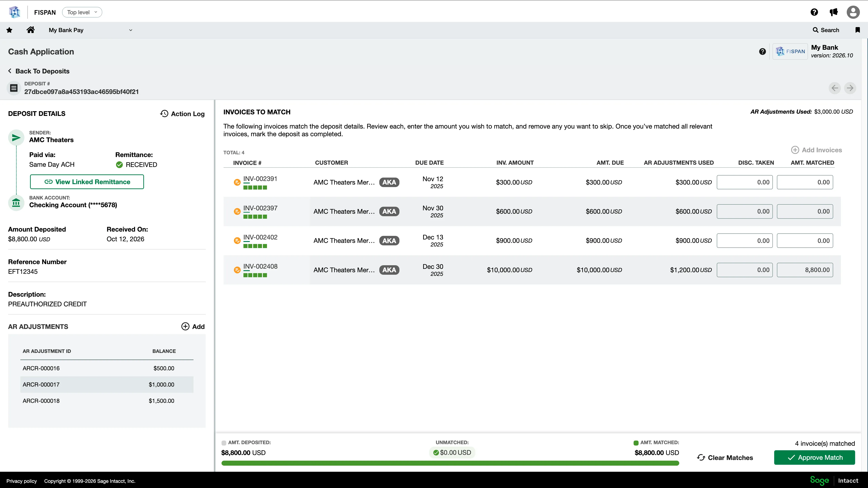The image size is (868, 488).
Task: Click Disc. Taken field for INV-002402
Action: tap(745, 241)
